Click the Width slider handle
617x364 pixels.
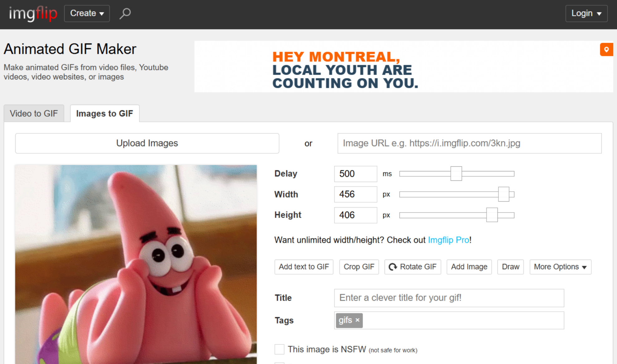click(x=504, y=194)
